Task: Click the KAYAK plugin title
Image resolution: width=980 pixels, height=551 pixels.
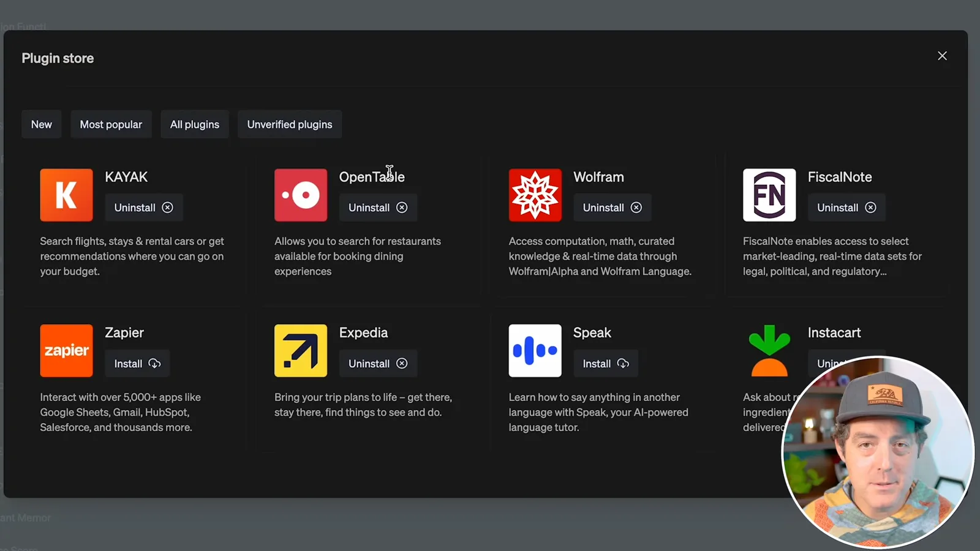Action: tap(126, 177)
